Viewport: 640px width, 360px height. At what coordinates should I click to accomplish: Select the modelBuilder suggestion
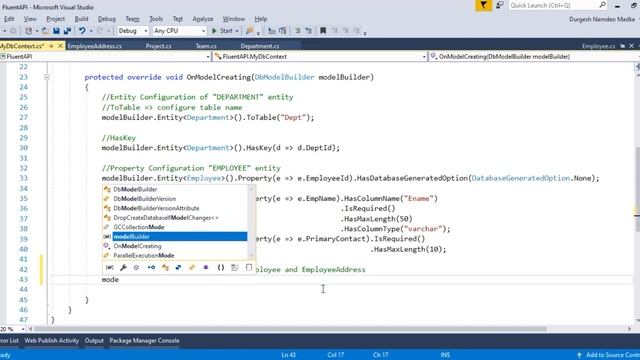[x=180, y=237]
